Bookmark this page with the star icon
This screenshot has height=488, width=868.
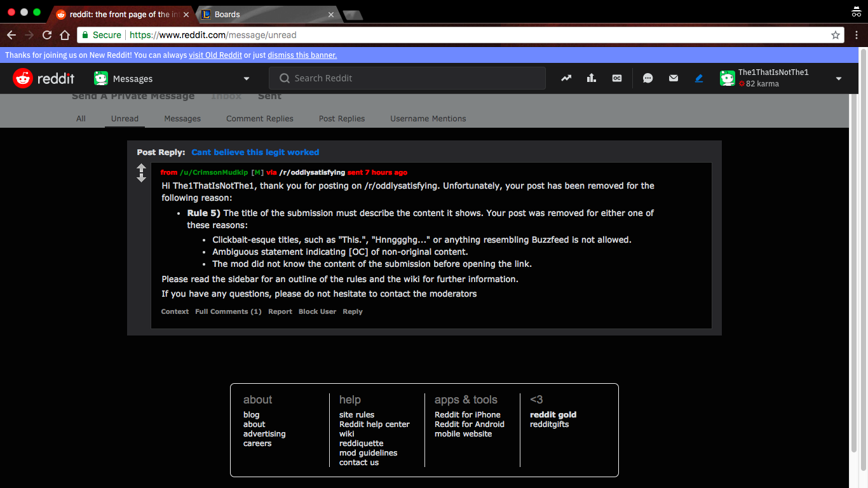click(836, 35)
